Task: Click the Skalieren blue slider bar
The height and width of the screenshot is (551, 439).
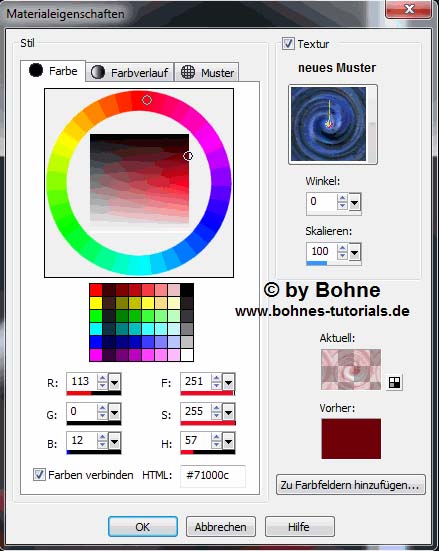Action: [x=317, y=263]
